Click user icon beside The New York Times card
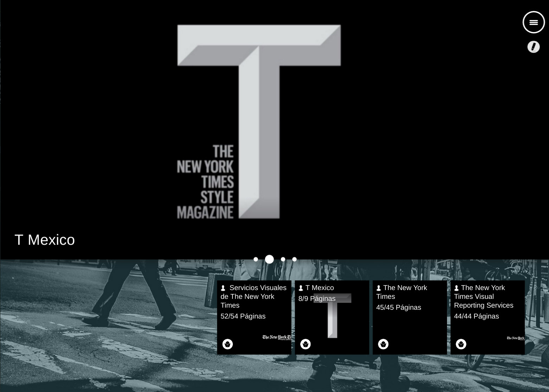Image resolution: width=549 pixels, height=392 pixels. pos(379,288)
